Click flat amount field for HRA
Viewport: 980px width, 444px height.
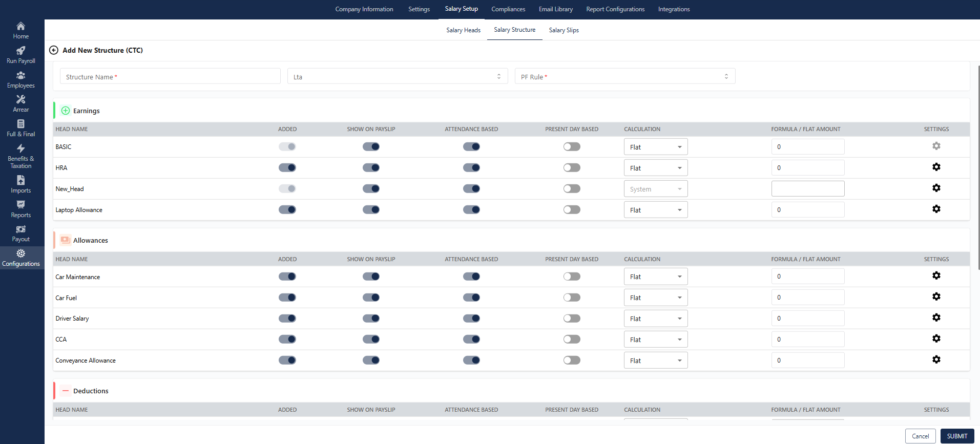pyautogui.click(x=808, y=168)
